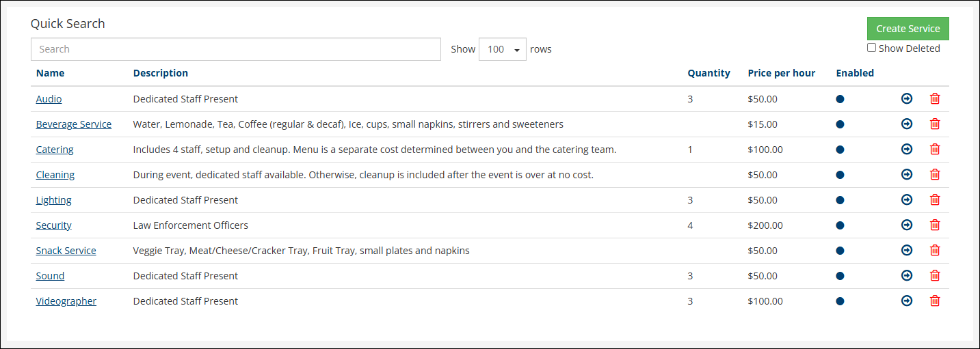980x349 pixels.
Task: Check the Show Deleted checkbox
Action: click(x=871, y=48)
